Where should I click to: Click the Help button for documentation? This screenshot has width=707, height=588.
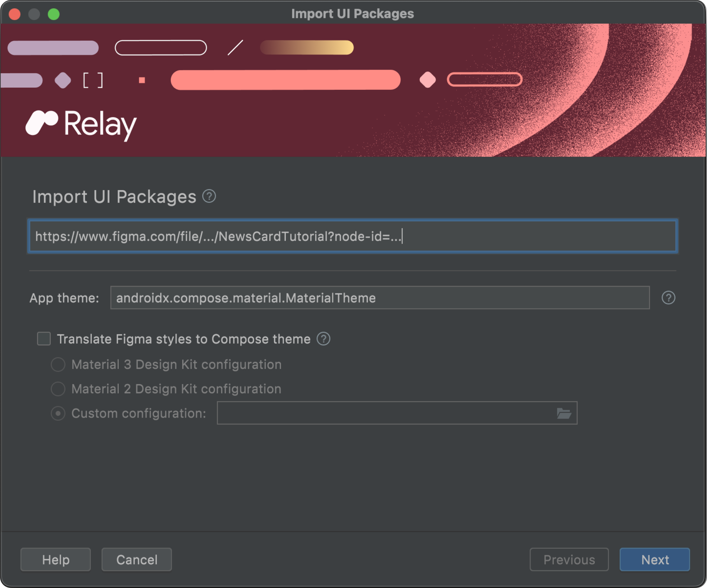(56, 559)
